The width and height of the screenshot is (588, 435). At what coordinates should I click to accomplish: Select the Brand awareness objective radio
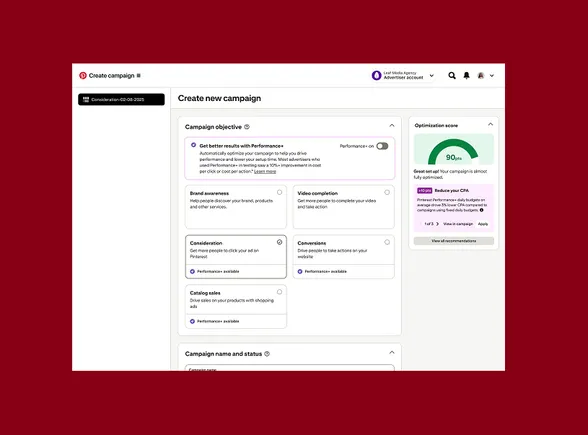tap(279, 192)
